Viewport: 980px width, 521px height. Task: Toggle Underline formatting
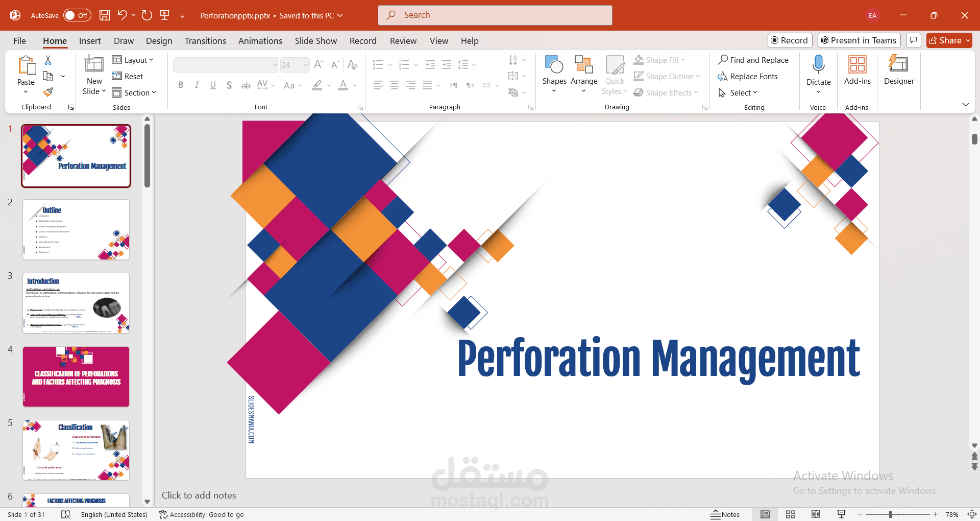coord(213,85)
